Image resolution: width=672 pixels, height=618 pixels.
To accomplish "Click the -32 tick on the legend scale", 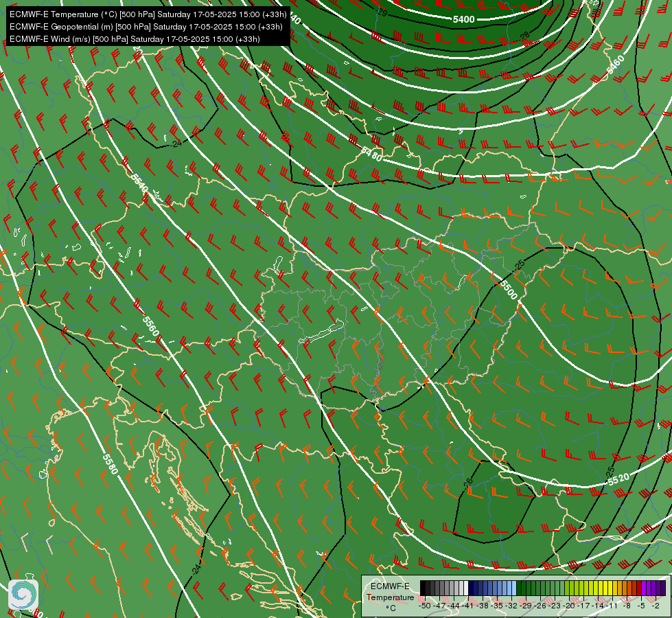I will coord(511,606).
